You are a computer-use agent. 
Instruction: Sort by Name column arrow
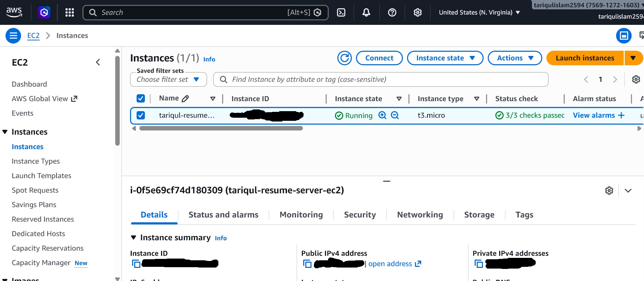(213, 99)
